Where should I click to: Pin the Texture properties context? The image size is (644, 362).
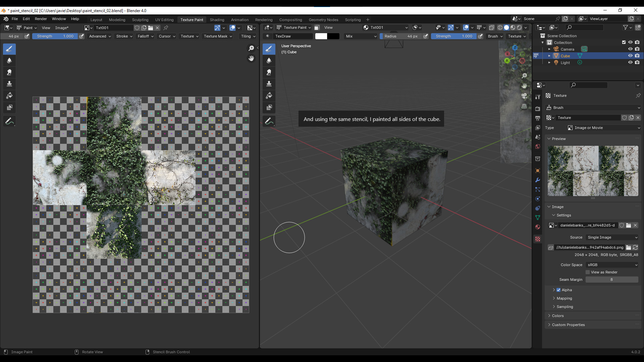tap(638, 96)
